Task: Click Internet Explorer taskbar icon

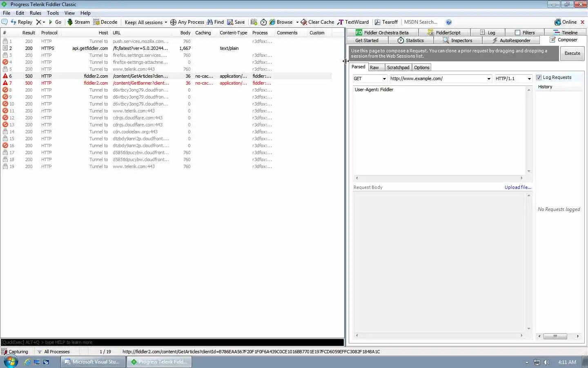Action: pyautogui.click(x=27, y=362)
